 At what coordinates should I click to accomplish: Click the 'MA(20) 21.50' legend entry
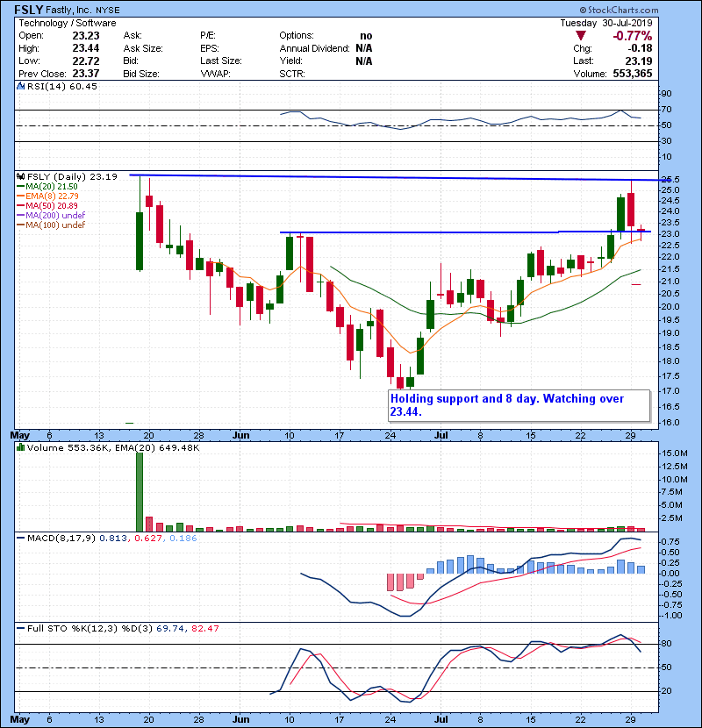[52, 187]
